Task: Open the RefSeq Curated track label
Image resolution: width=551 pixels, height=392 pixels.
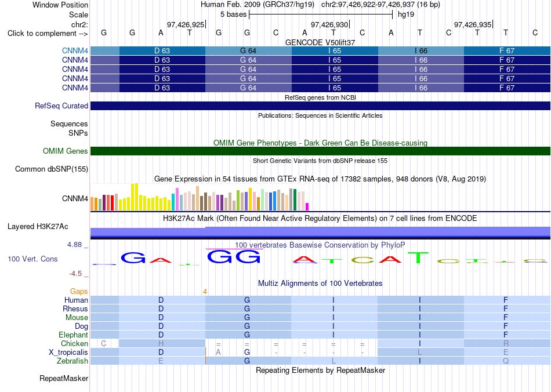Action: (61, 106)
